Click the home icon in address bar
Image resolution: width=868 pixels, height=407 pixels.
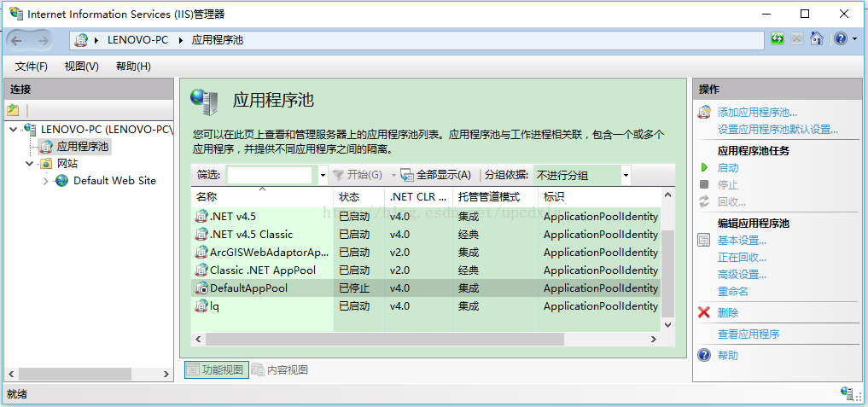817,38
